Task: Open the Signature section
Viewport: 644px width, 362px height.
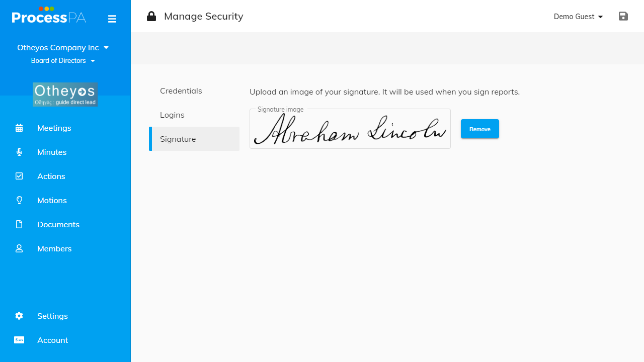Action: tap(178, 139)
